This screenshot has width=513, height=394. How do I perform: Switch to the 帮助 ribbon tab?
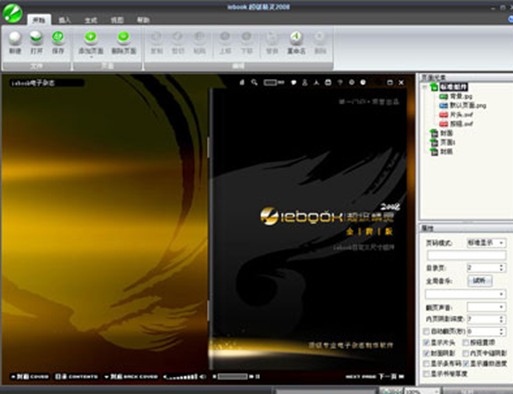[x=143, y=20]
